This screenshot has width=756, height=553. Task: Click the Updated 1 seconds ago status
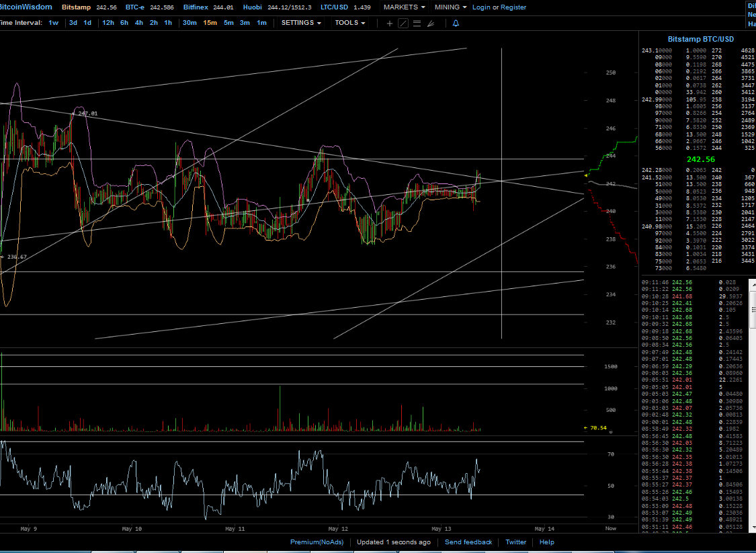(x=393, y=542)
